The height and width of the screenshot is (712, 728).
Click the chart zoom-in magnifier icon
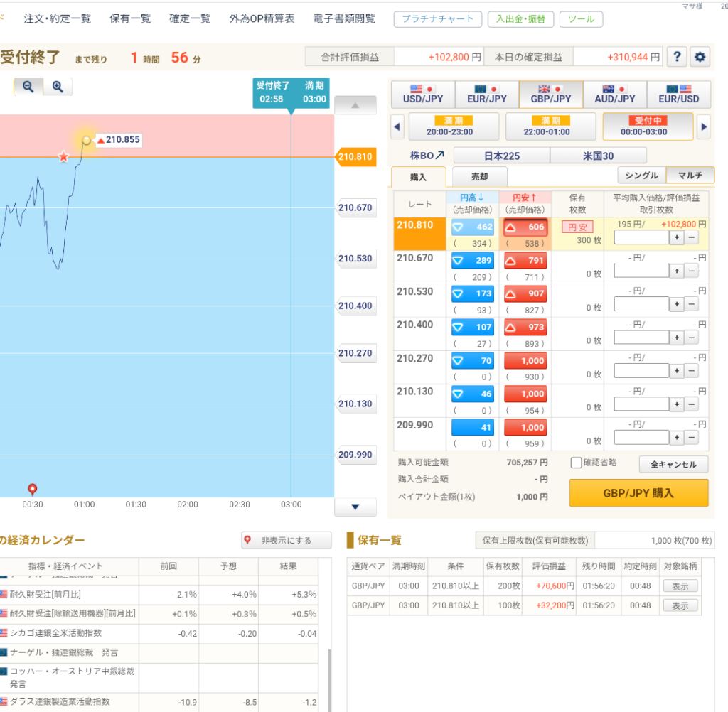click(x=58, y=87)
